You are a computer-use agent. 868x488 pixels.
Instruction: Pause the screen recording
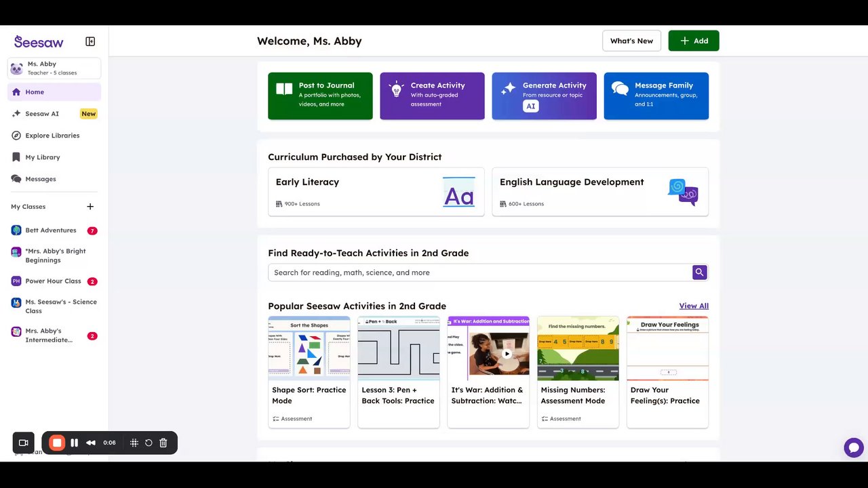(x=75, y=443)
